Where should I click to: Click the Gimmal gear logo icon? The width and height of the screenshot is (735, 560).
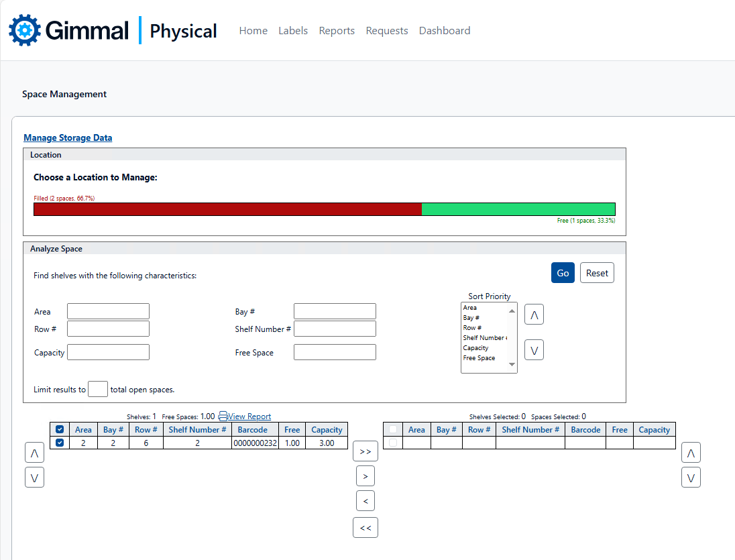pyautogui.click(x=25, y=30)
